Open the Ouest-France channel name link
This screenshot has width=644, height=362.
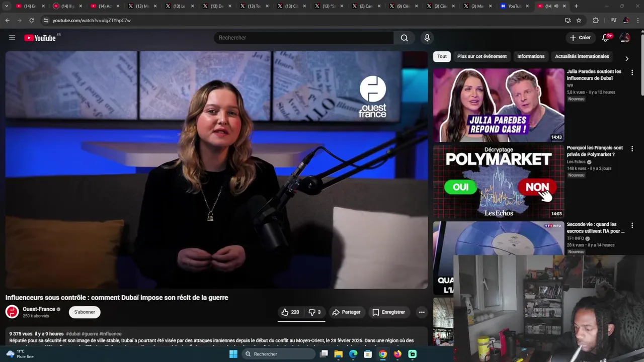click(39, 309)
